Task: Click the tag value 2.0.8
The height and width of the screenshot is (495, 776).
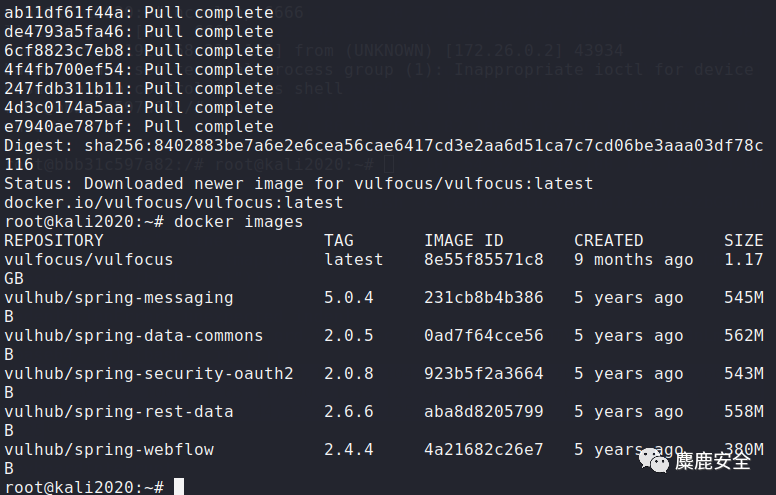Action: [x=349, y=374]
